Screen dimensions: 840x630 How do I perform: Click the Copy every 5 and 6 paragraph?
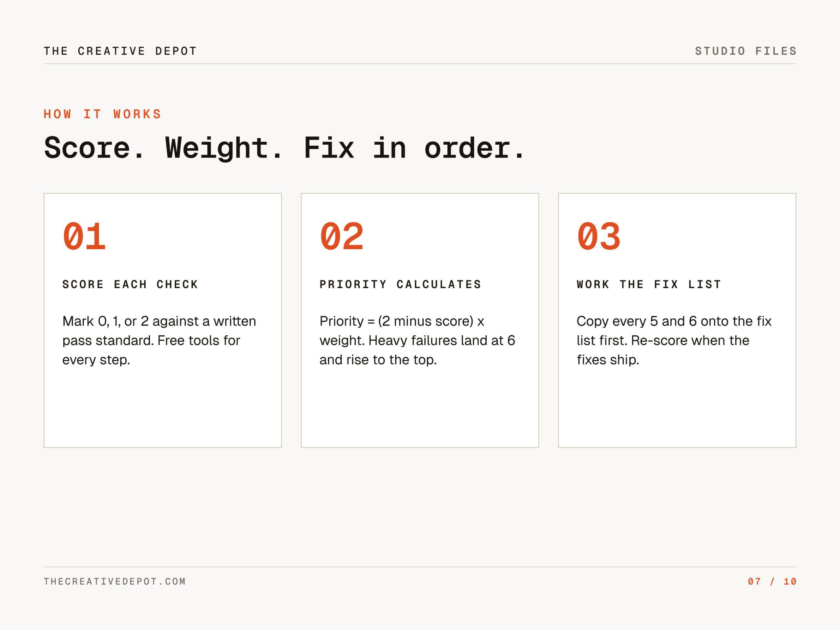coord(674,340)
